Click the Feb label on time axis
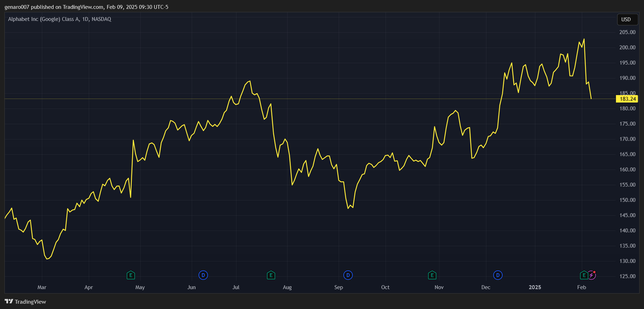This screenshot has width=644, height=309. coord(582,287)
